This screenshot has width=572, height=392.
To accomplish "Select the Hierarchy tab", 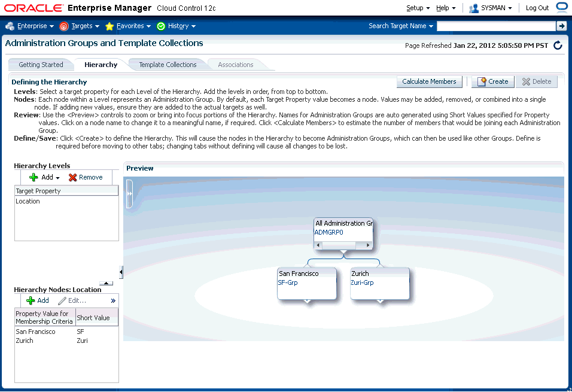I will coord(101,65).
